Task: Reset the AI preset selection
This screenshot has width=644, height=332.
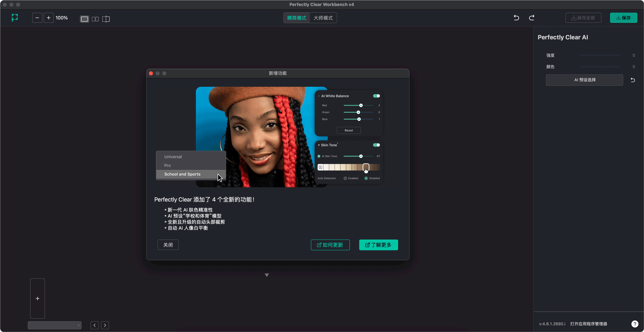Action: (633, 80)
